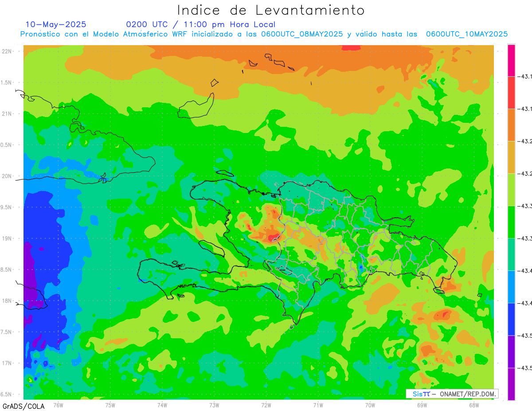Click the "70W" longitude label
This screenshot has width=532, height=411.
point(370,405)
